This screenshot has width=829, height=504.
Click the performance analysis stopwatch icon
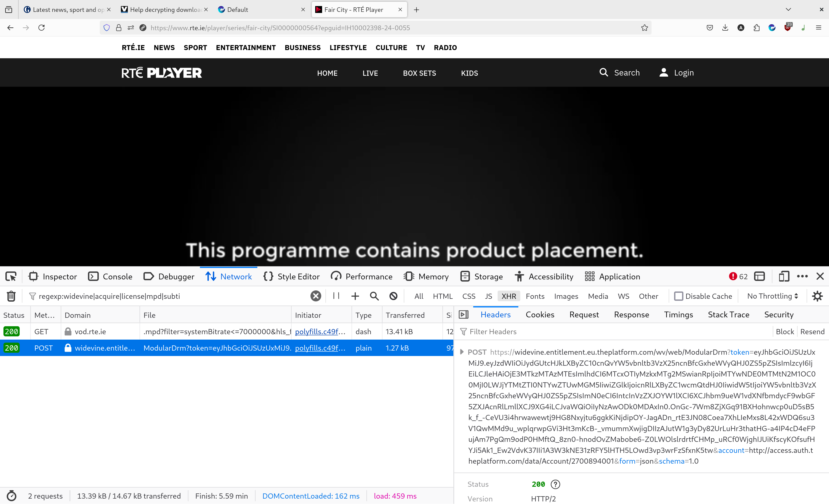[11, 496]
